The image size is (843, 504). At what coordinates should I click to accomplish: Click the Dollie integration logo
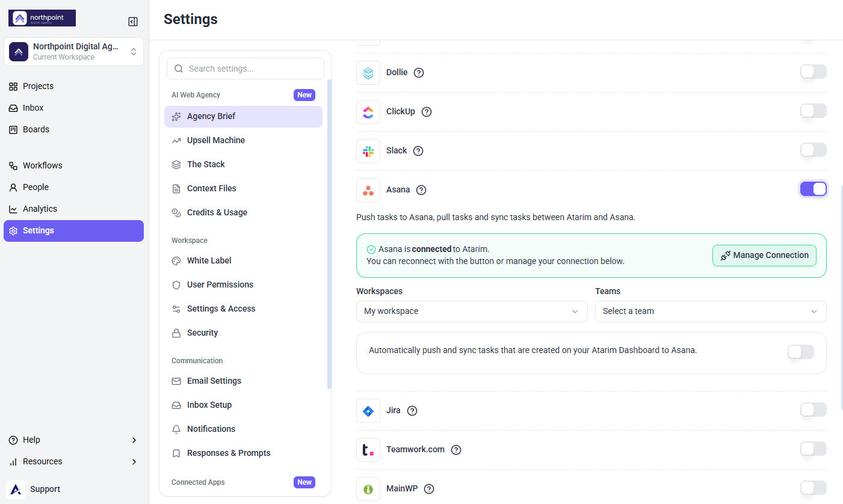(368, 73)
